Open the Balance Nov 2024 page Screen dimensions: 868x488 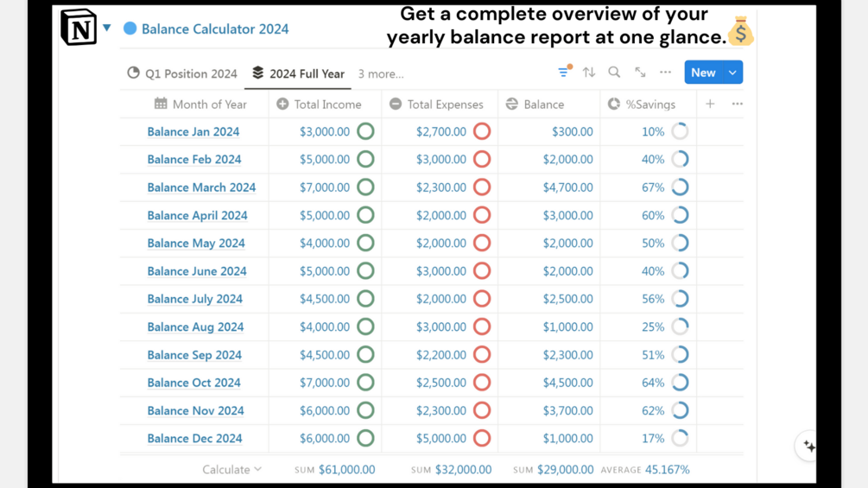[195, 410]
